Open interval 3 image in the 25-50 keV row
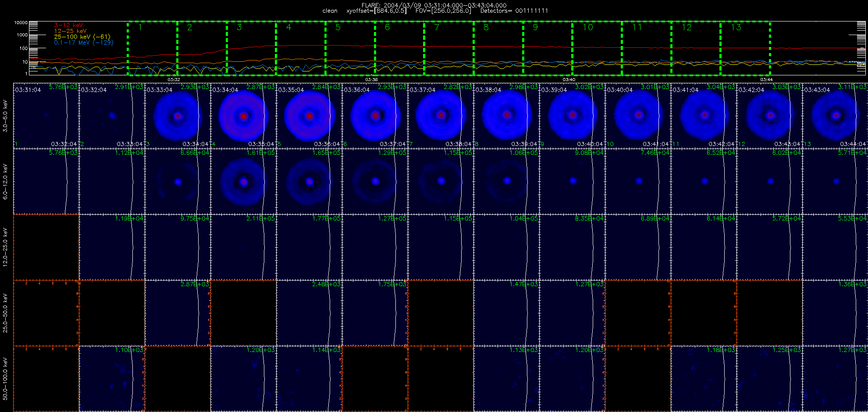Viewport: 868px width, 412px height. tap(178, 313)
